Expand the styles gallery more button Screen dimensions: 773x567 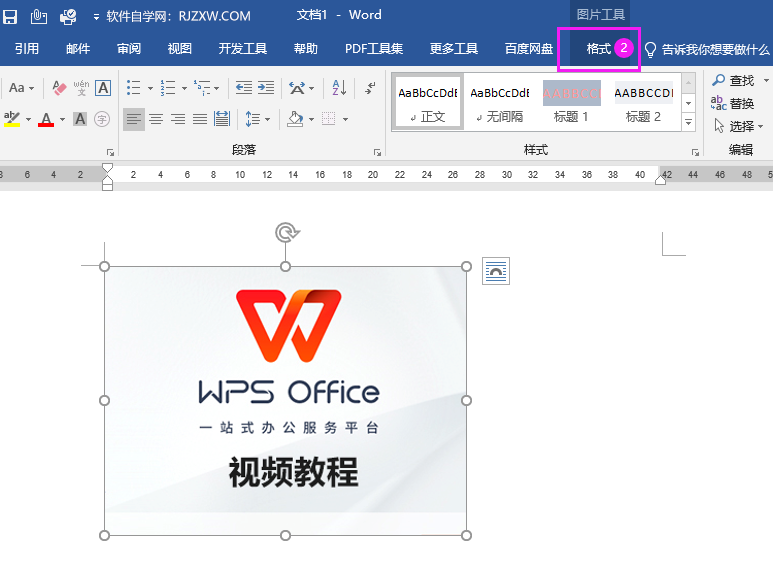click(x=688, y=122)
